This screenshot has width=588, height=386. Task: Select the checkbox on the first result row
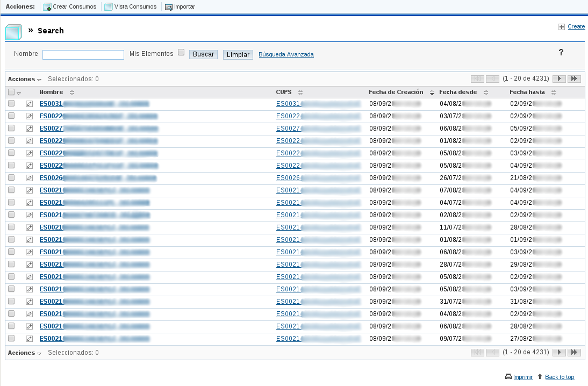[11, 103]
